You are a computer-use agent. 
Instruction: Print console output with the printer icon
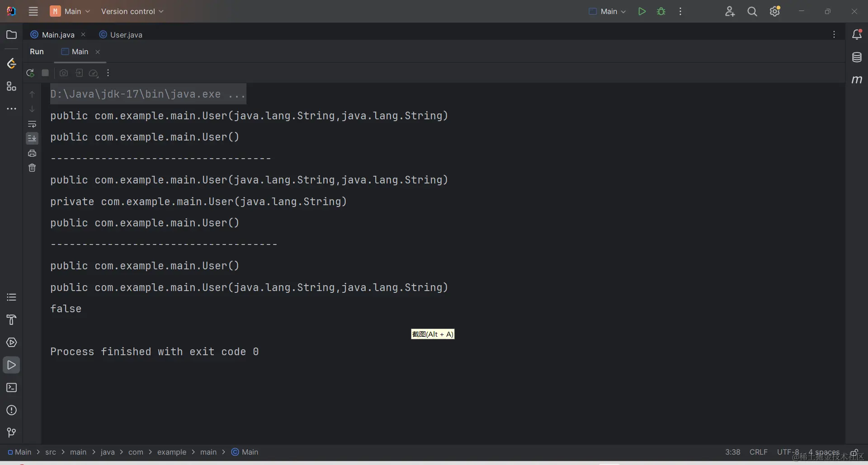pyautogui.click(x=32, y=153)
